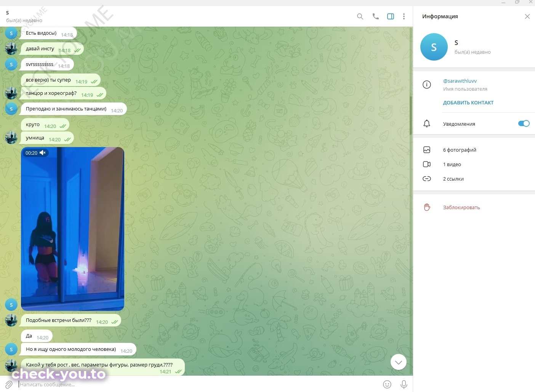Play the 00:20 video message
Viewport: 535px width, 392px height.
click(x=72, y=229)
